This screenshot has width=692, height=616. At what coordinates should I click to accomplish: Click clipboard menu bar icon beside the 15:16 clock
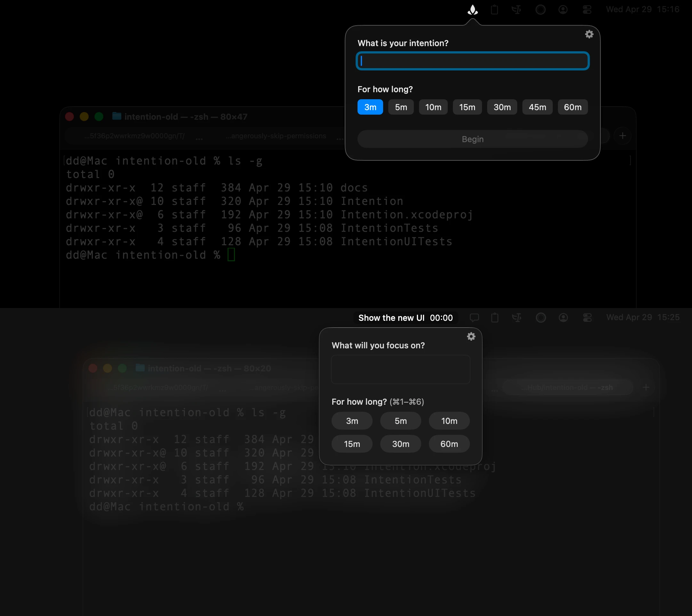pyautogui.click(x=494, y=10)
